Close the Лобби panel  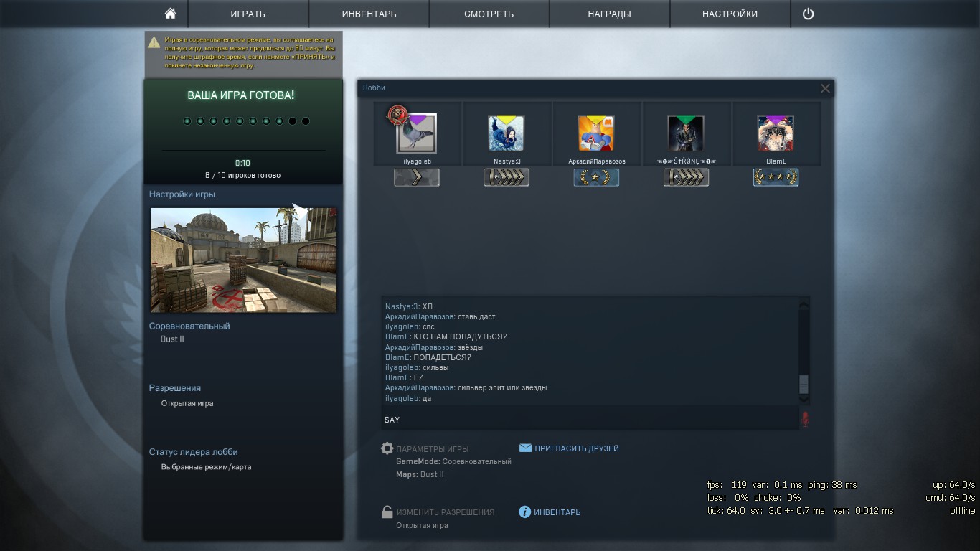[x=825, y=88]
